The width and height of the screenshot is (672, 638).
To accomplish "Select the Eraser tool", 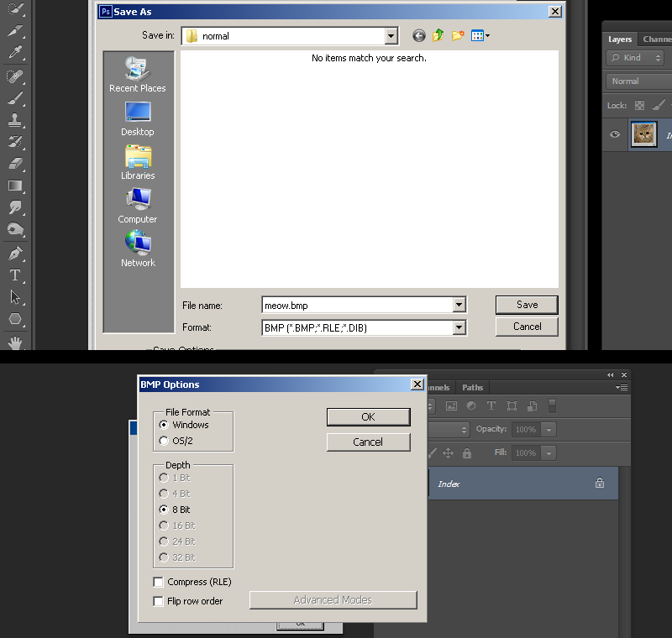I will [x=15, y=164].
